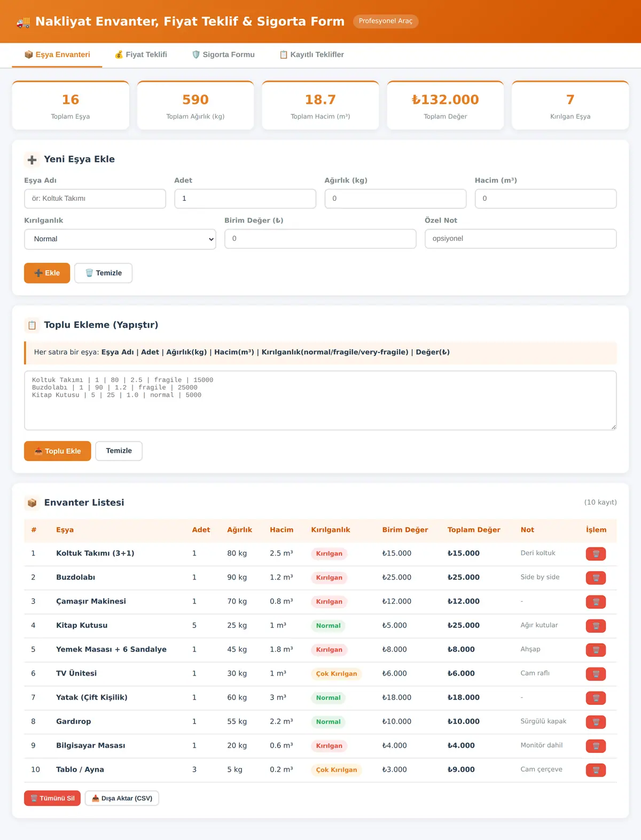Viewport: 641px width, 840px height.
Task: Click the clipboard icon beside Toplu Ekleme
Action: click(32, 325)
